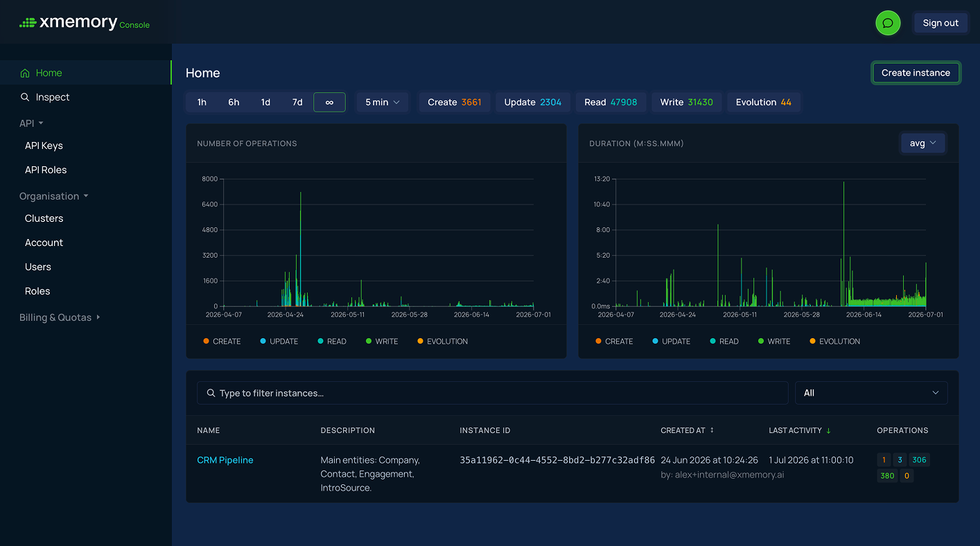The height and width of the screenshot is (546, 980).
Task: Sort by Created At arrows icon
Action: click(x=712, y=430)
